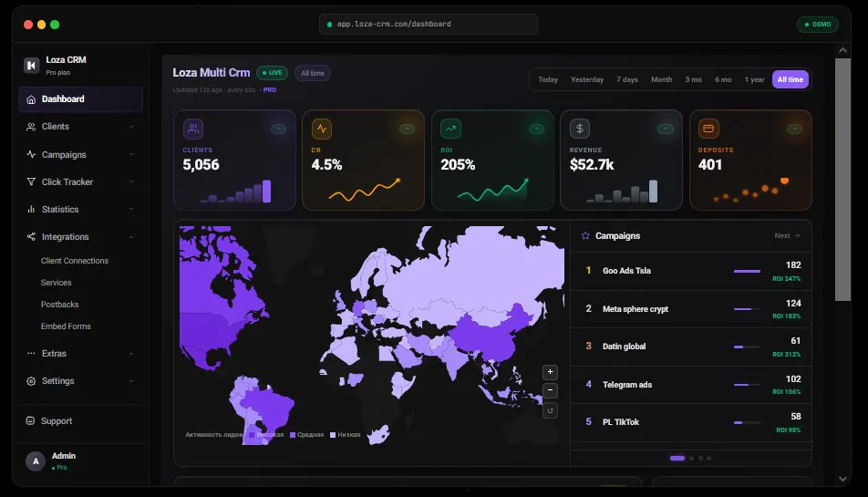Select the purple All time tab

[790, 79]
